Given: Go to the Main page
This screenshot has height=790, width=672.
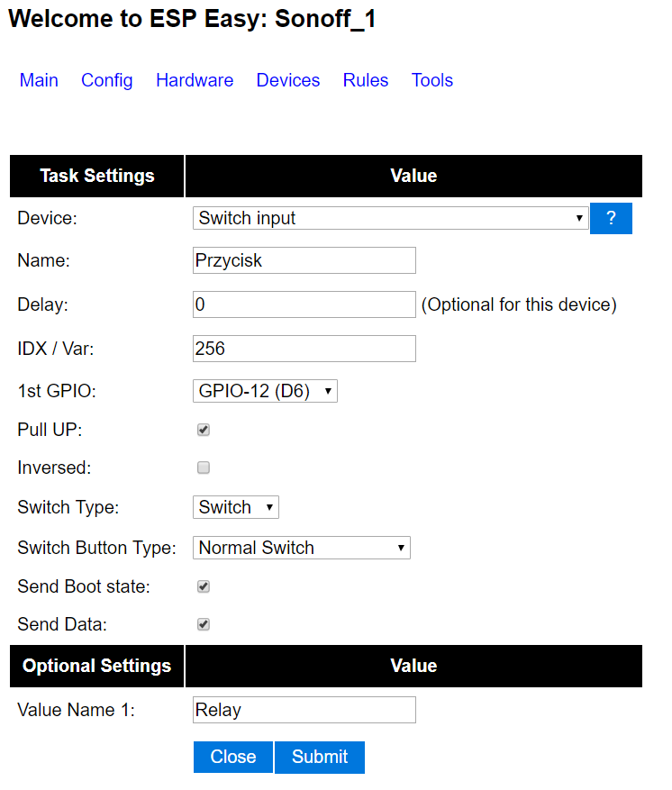Looking at the screenshot, I should (x=39, y=80).
